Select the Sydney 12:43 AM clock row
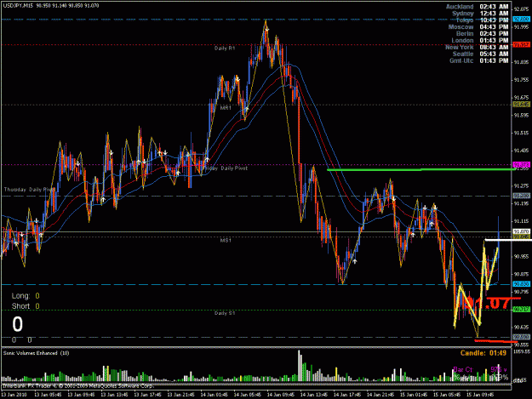 [x=480, y=14]
